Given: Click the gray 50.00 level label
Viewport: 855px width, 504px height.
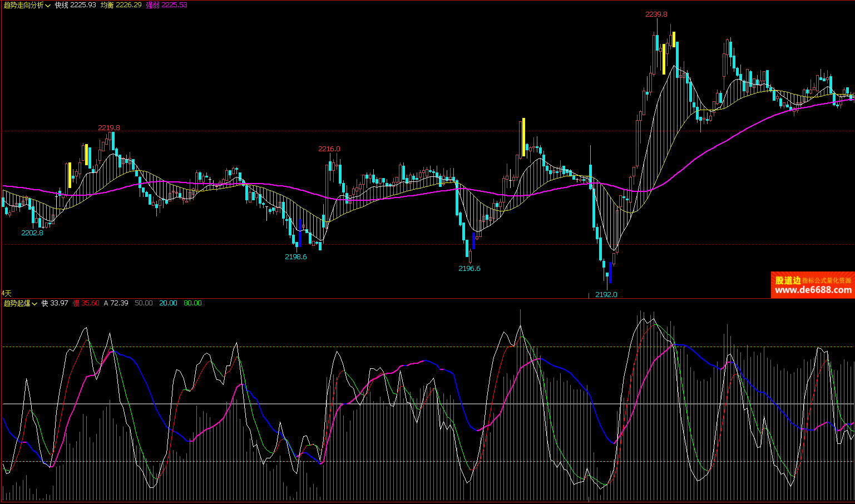Looking at the screenshot, I should [144, 303].
